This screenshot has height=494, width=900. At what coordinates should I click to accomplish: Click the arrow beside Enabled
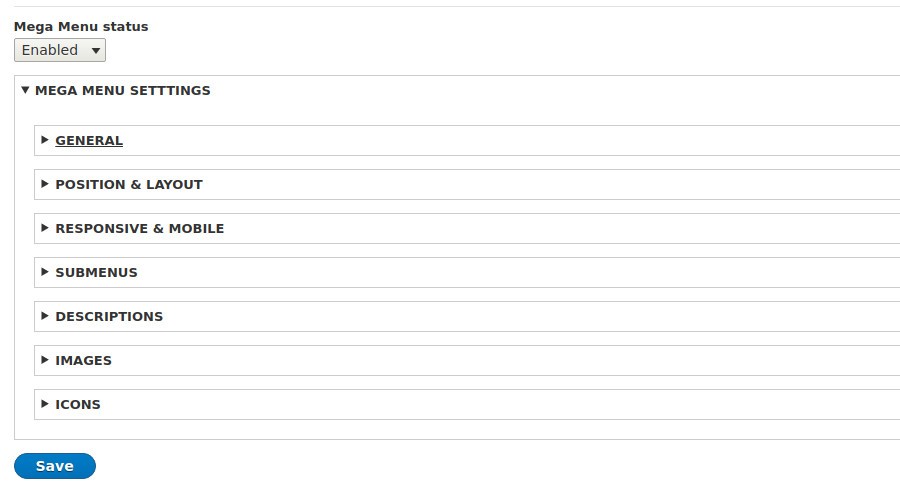96,51
